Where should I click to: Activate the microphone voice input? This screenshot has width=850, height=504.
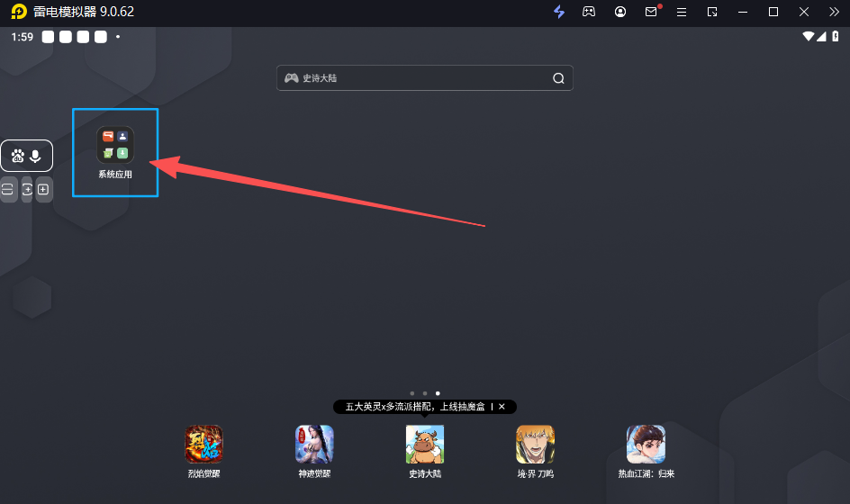click(36, 156)
